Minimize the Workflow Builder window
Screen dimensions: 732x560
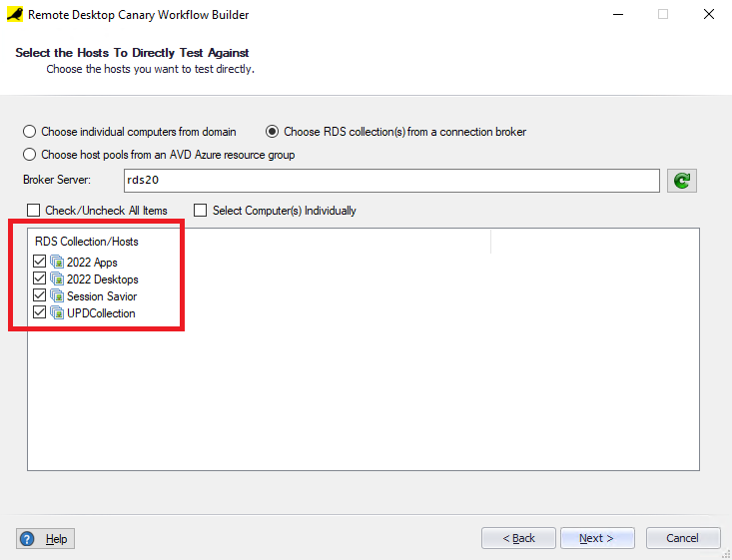[x=618, y=14]
